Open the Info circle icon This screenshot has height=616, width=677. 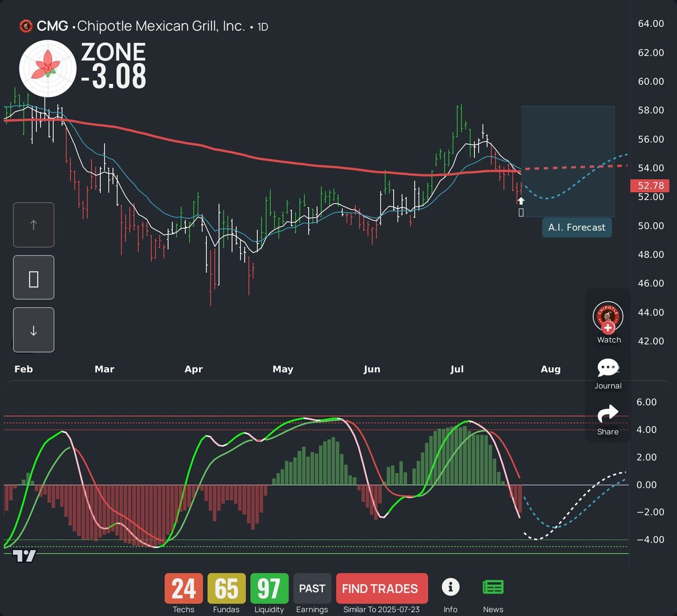(451, 587)
